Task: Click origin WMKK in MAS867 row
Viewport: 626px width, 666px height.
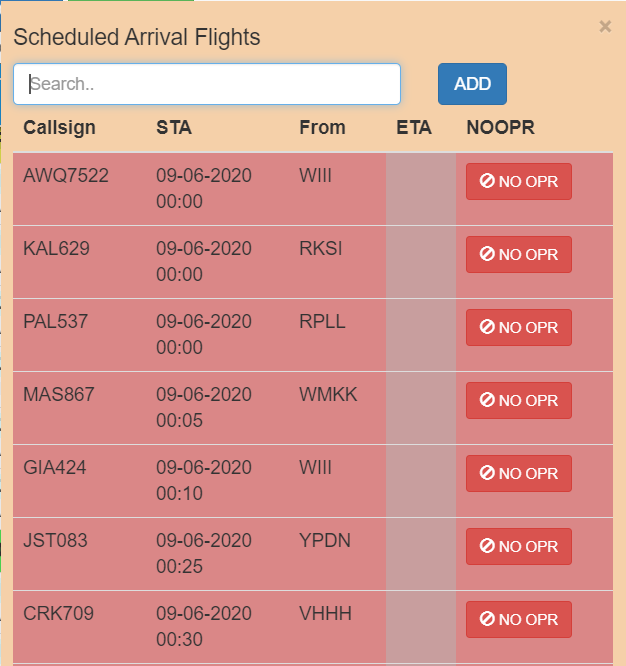Action: click(328, 395)
